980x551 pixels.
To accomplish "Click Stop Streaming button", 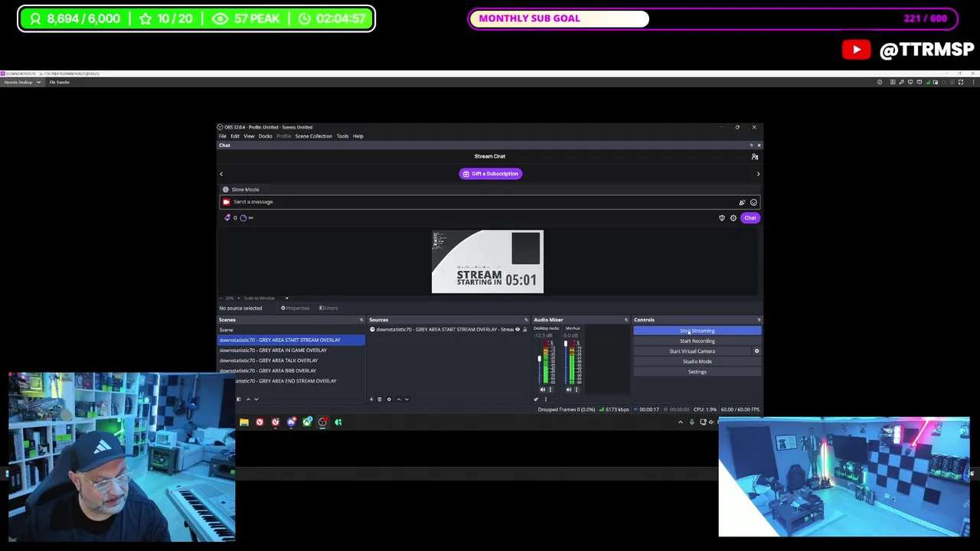I will point(697,331).
